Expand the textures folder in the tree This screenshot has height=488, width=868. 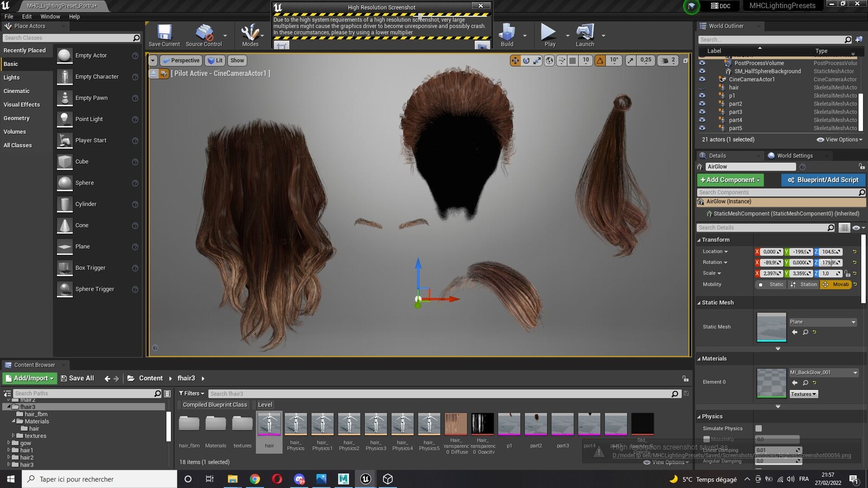tap(13, 435)
